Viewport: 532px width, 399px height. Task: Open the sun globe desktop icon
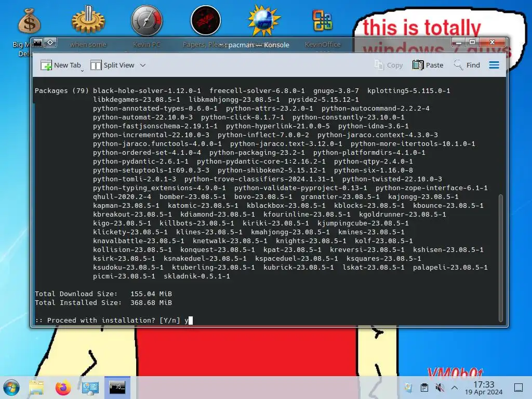click(264, 20)
